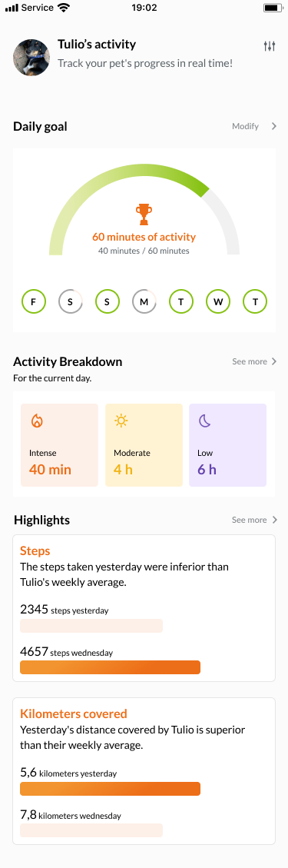The width and height of the screenshot is (288, 868).
Task: Open the Kilometers covered highlight card
Action: pos(144,771)
